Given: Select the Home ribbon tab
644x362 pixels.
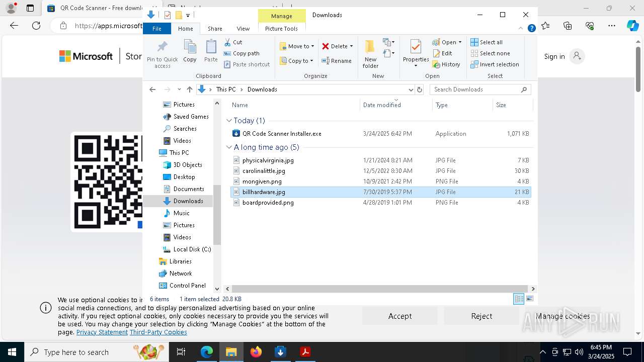Looking at the screenshot, I should (x=185, y=29).
